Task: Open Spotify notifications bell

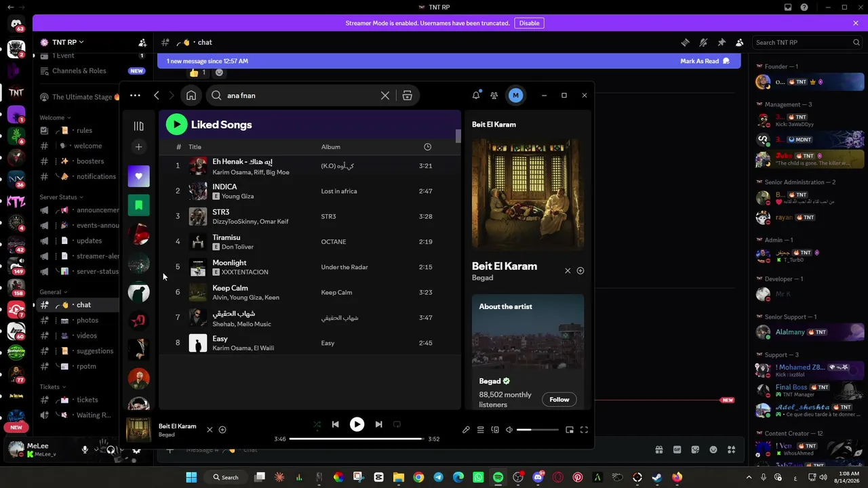Action: [x=476, y=96]
